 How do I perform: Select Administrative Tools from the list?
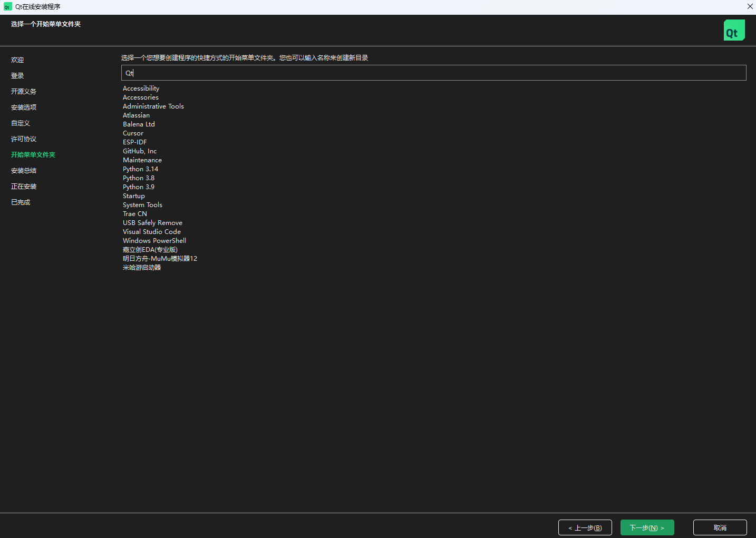153,106
